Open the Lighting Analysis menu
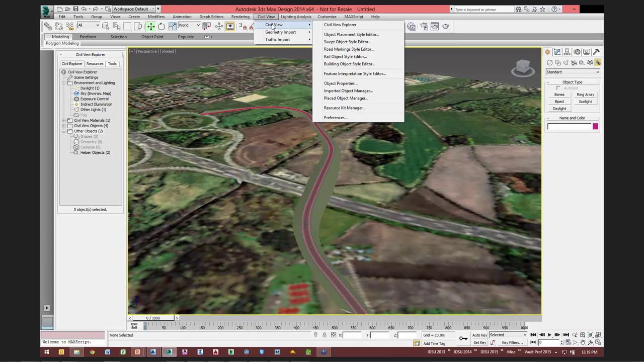Image resolution: width=644 pixels, height=362 pixels. (296, 17)
